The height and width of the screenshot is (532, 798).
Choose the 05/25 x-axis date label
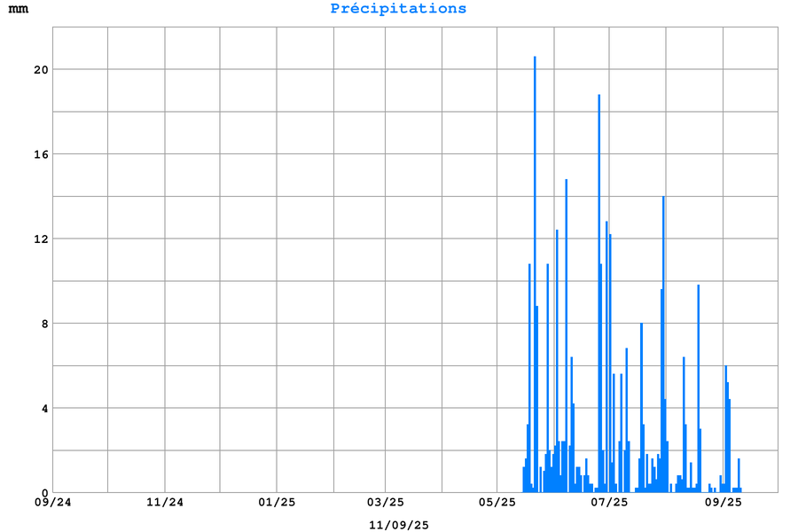coord(497,503)
